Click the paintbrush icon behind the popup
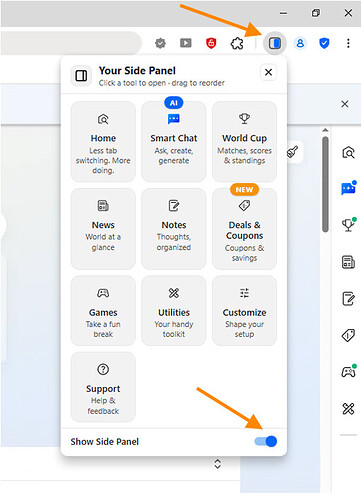This screenshot has width=361, height=500. click(x=293, y=152)
